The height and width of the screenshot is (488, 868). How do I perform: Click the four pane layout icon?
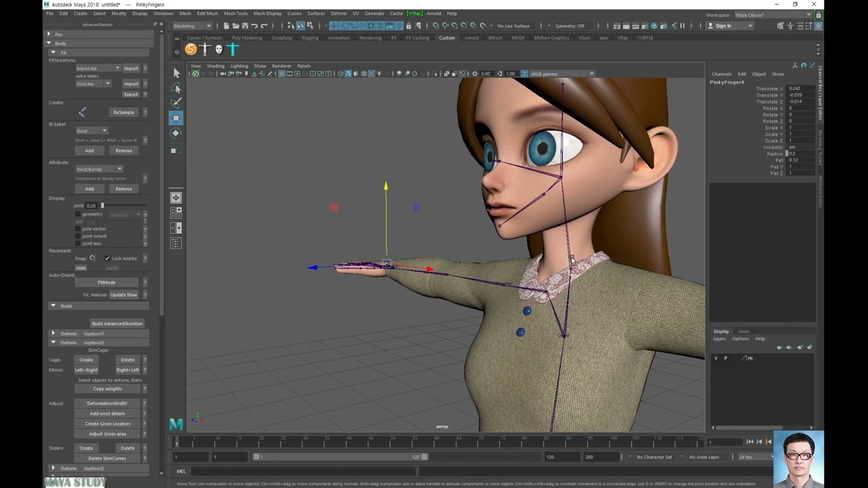[x=176, y=213]
